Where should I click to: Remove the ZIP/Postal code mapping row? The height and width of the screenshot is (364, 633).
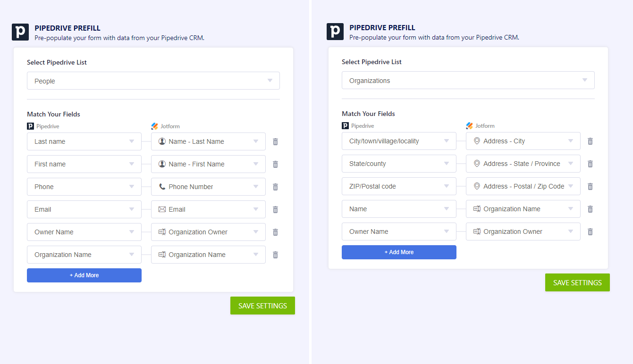click(590, 186)
